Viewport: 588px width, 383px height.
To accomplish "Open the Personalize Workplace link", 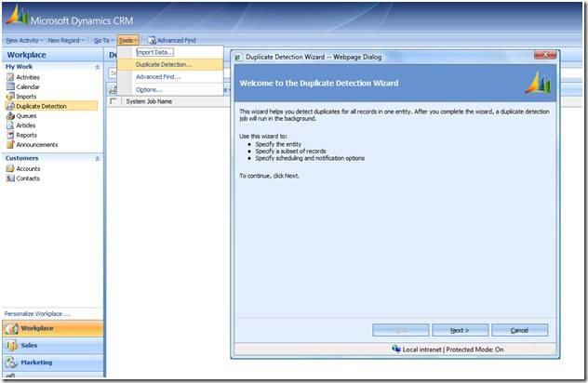I will [37, 313].
